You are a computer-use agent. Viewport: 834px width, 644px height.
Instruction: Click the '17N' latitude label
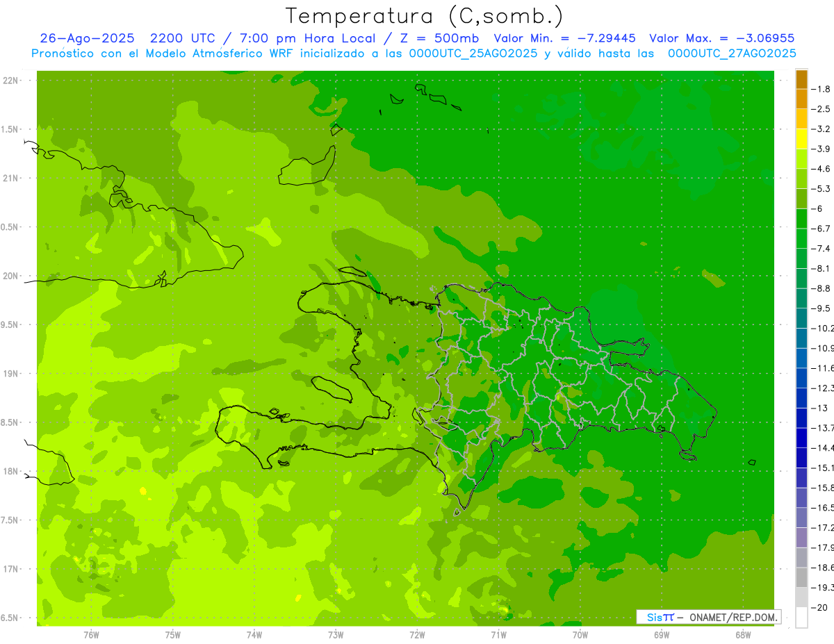coord(10,569)
